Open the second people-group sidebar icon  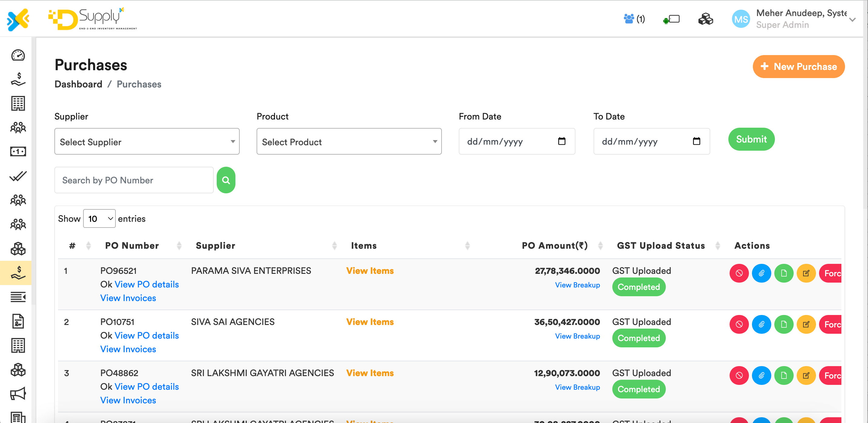tap(18, 200)
